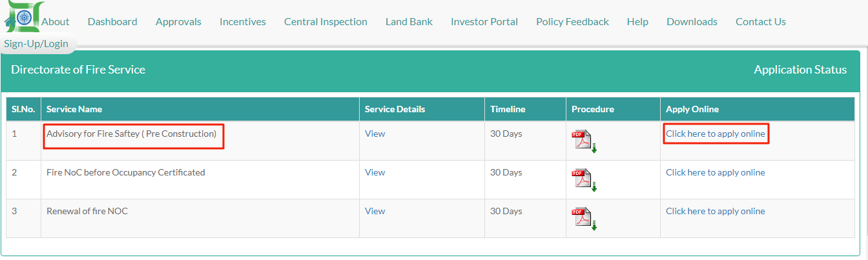Click Sign-Up/Login tab
This screenshot has height=260, width=868.
[36, 44]
